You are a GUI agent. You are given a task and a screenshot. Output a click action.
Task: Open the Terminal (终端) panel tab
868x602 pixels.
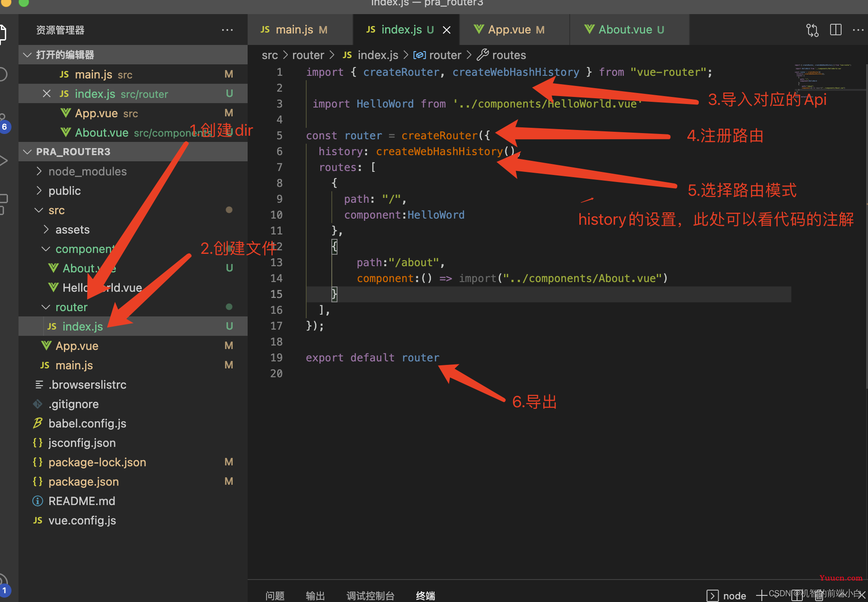426,595
